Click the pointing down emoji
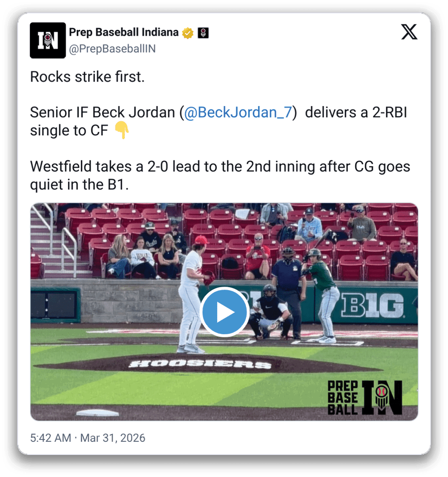Viewport: 448px width, 477px height. click(x=122, y=131)
